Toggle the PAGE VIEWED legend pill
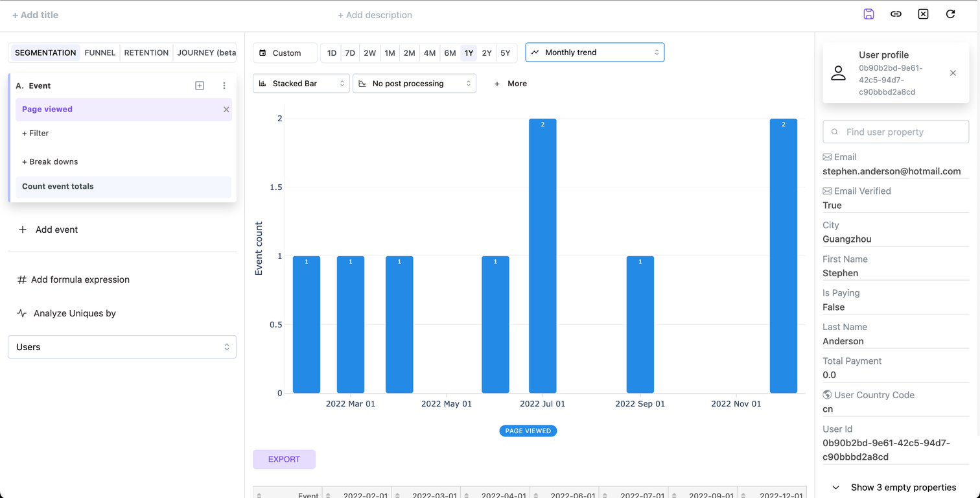 point(528,431)
